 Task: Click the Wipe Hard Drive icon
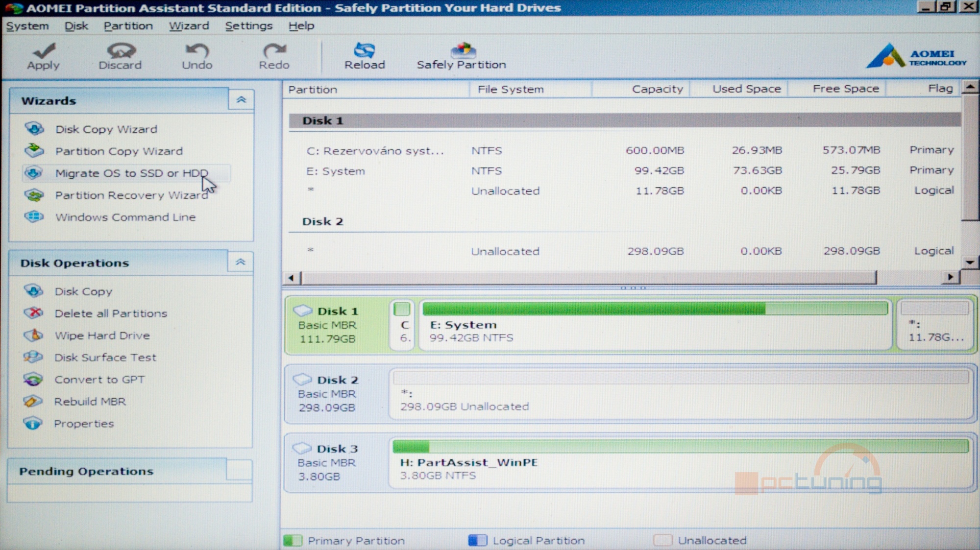click(x=37, y=335)
